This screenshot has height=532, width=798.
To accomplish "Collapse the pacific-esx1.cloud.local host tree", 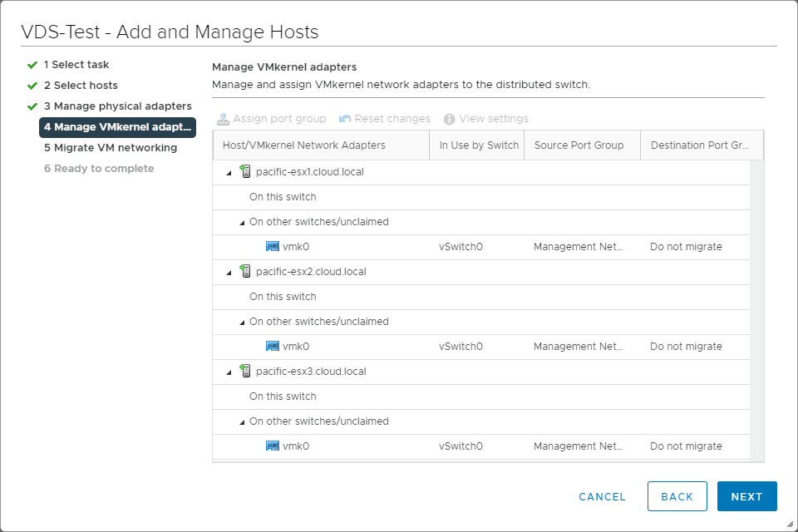I will (229, 173).
